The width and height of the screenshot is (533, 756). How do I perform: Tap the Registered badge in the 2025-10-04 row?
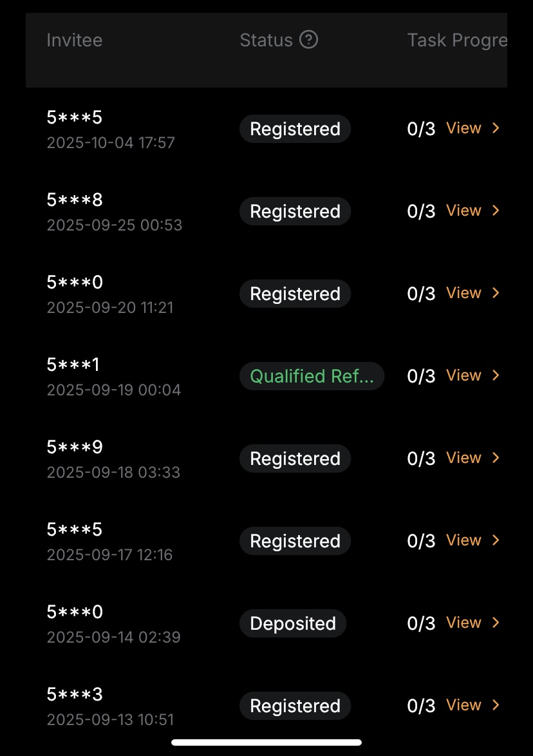point(295,129)
